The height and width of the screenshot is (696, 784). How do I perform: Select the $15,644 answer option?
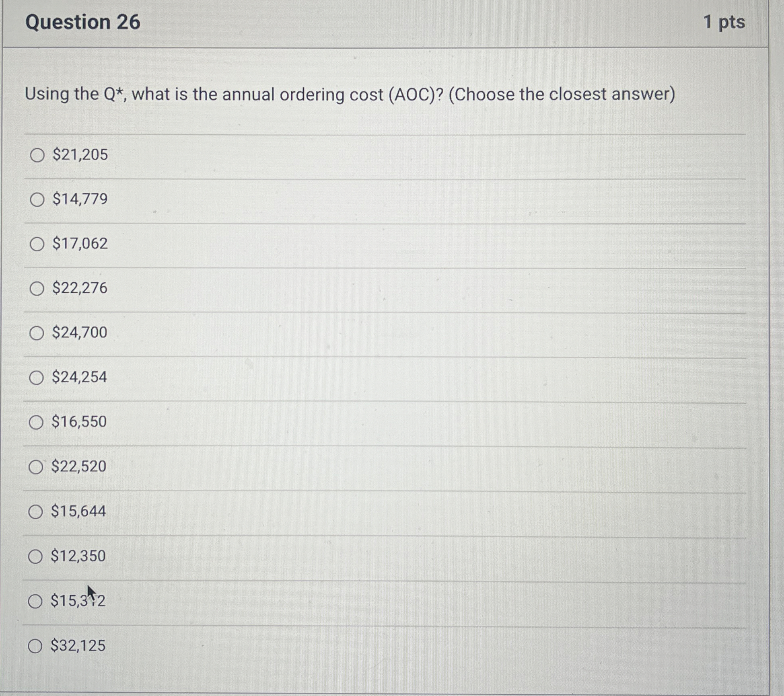point(37,511)
